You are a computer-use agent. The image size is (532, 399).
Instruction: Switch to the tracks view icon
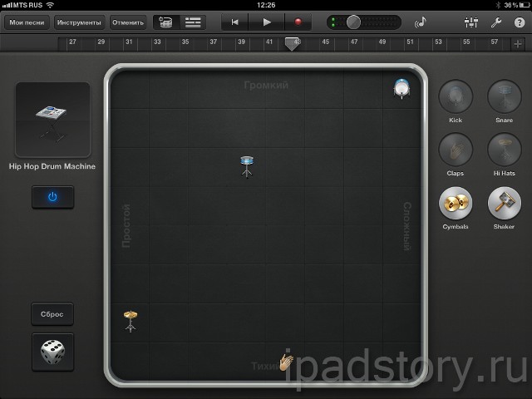193,22
